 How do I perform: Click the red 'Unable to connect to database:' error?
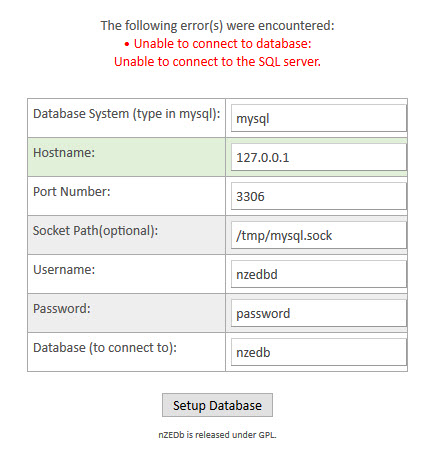pyautogui.click(x=222, y=44)
